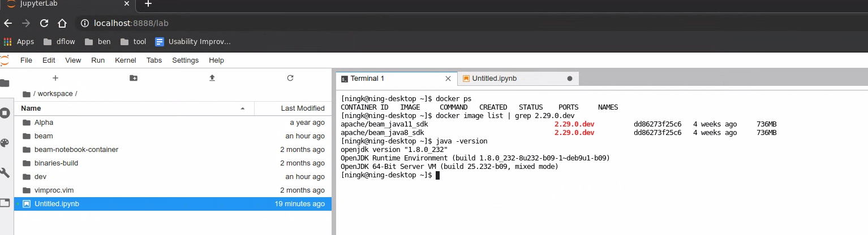Open the Edit menu
868x235 pixels.
(x=49, y=60)
